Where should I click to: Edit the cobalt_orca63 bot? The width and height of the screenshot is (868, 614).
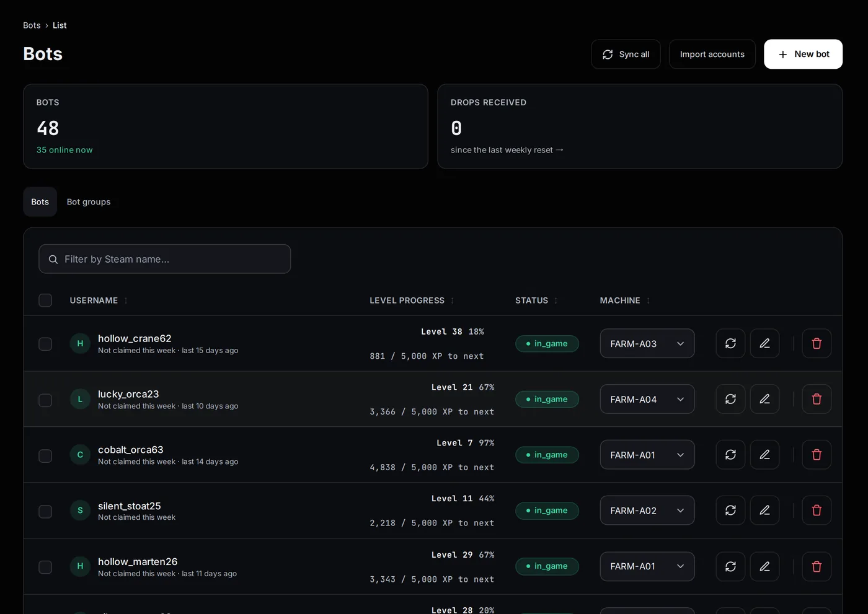(764, 455)
